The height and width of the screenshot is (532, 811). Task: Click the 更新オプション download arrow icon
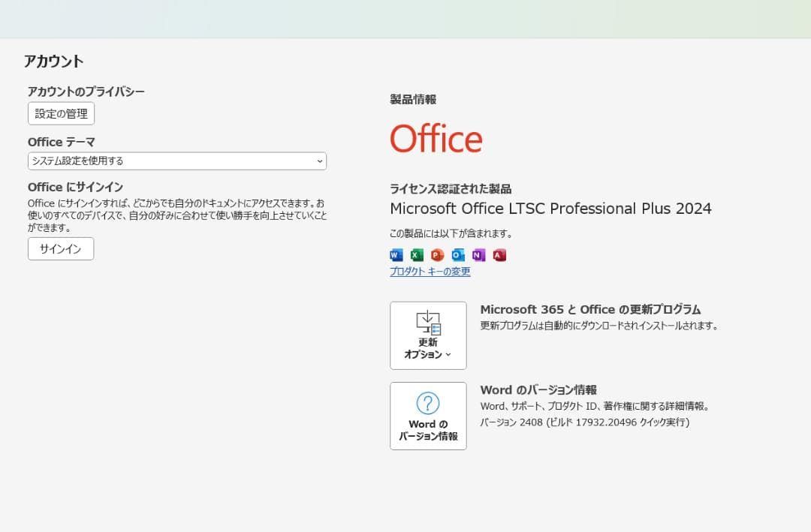pos(428,321)
